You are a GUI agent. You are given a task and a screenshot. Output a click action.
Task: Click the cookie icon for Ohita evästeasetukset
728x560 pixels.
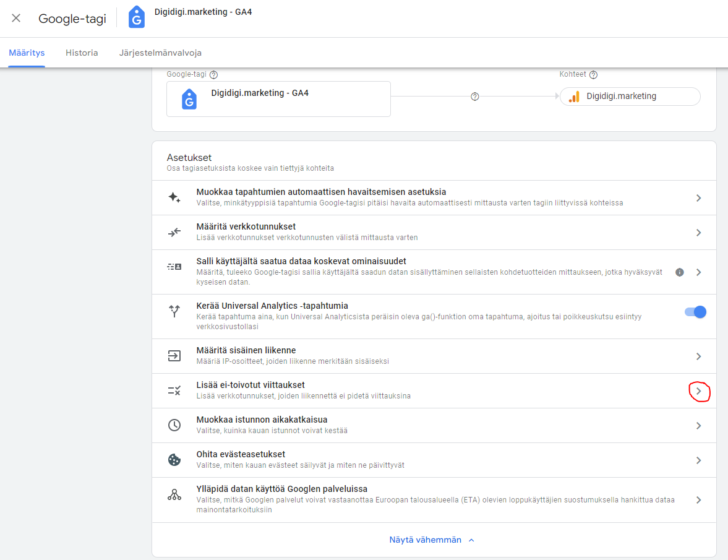click(174, 460)
